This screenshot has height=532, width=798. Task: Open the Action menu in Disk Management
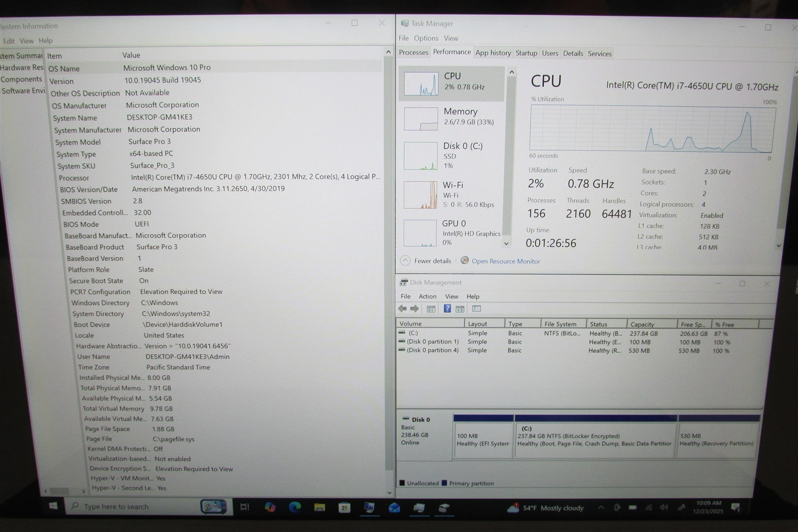coord(427,296)
